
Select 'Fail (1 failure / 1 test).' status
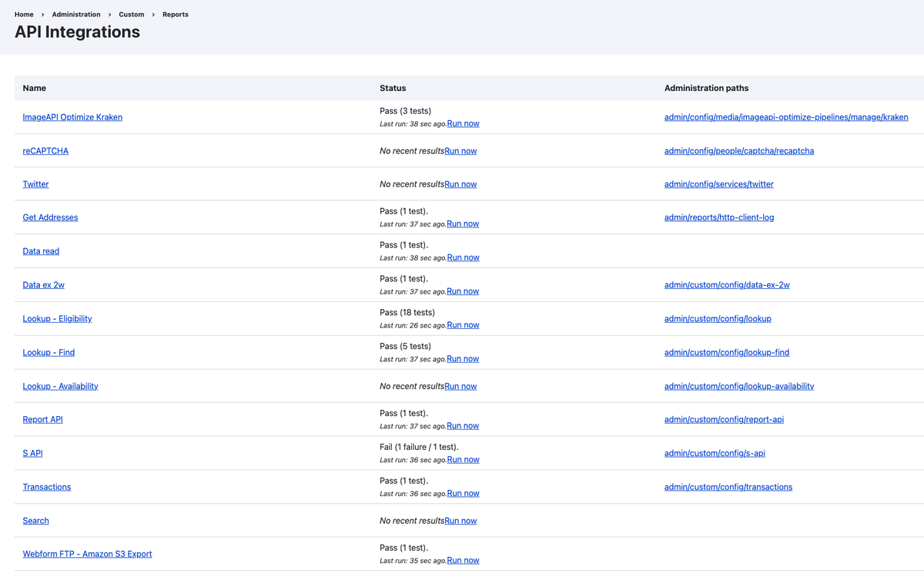(420, 447)
